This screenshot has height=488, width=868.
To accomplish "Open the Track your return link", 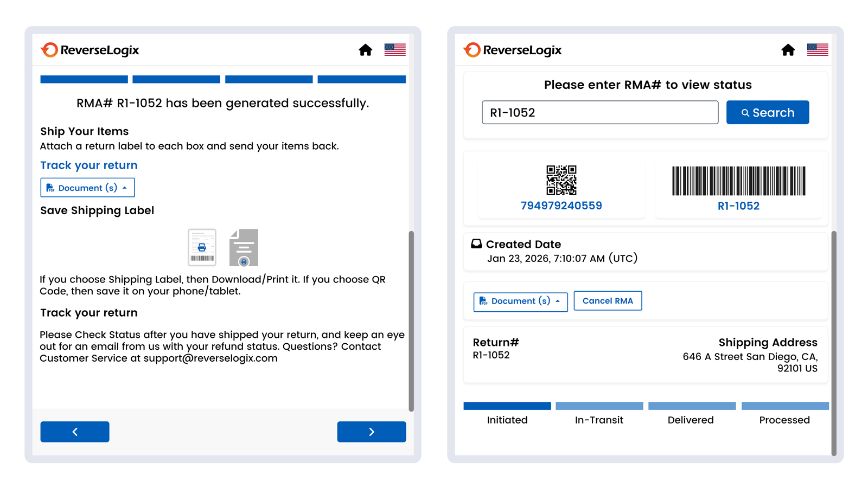I will (88, 165).
